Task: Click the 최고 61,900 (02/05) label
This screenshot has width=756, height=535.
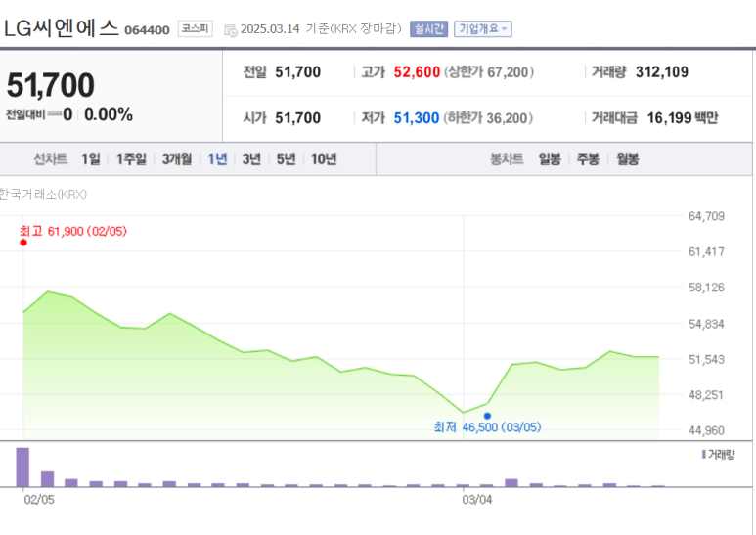Action: (73, 232)
